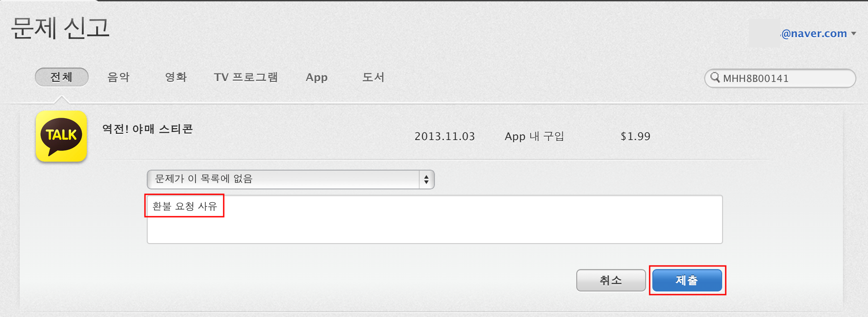Click the 역전! 야매 스티콘 item title
The width and height of the screenshot is (868, 317).
click(x=148, y=129)
